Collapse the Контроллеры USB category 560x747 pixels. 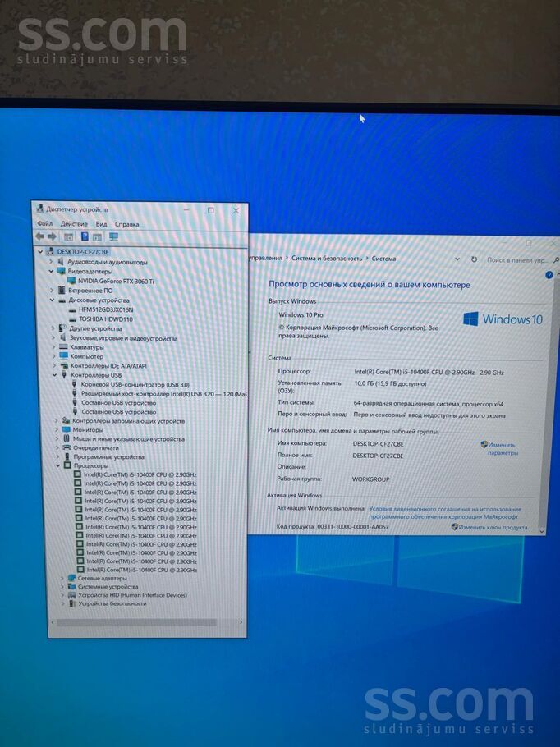click(x=55, y=375)
